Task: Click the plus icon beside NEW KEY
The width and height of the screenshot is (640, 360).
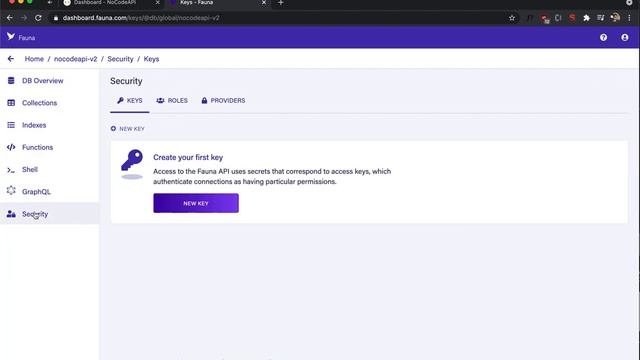Action: click(113, 129)
